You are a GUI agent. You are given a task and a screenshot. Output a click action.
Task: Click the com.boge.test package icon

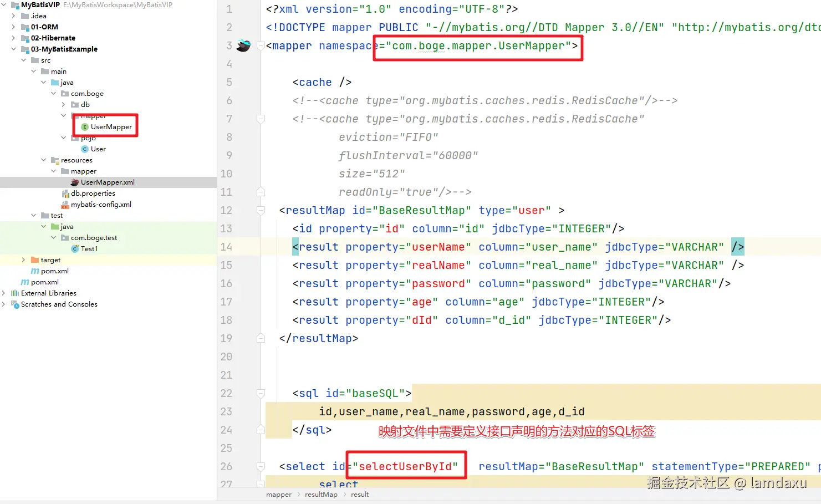(65, 238)
